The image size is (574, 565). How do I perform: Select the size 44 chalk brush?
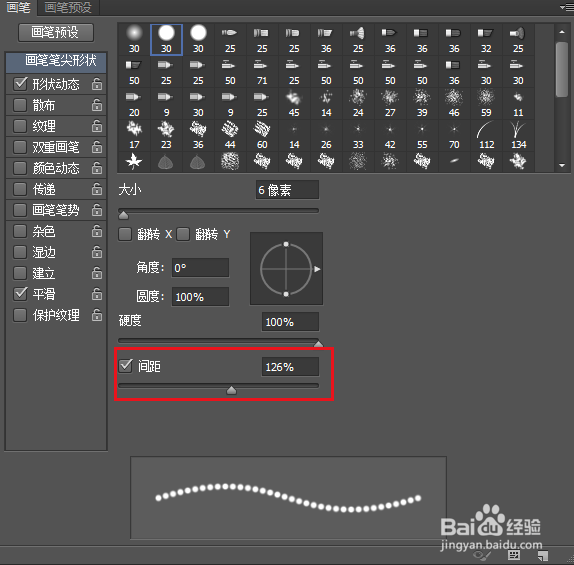click(230, 136)
